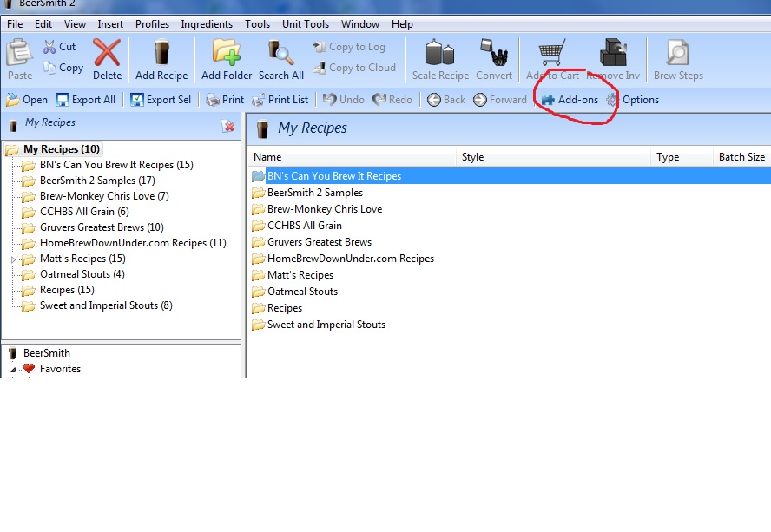The width and height of the screenshot is (771, 532).
Task: Sort list by Batch Size column header
Action: (x=741, y=157)
